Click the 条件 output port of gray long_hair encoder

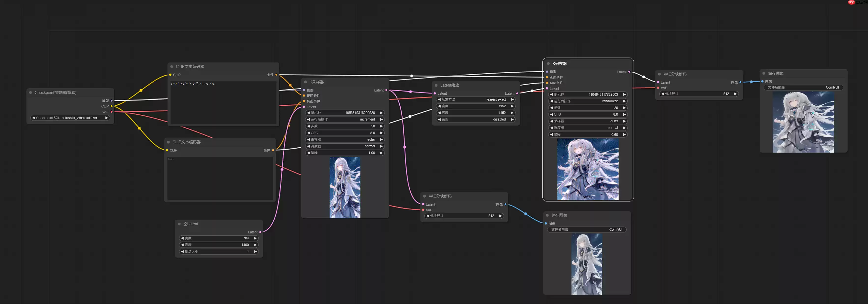coord(276,75)
